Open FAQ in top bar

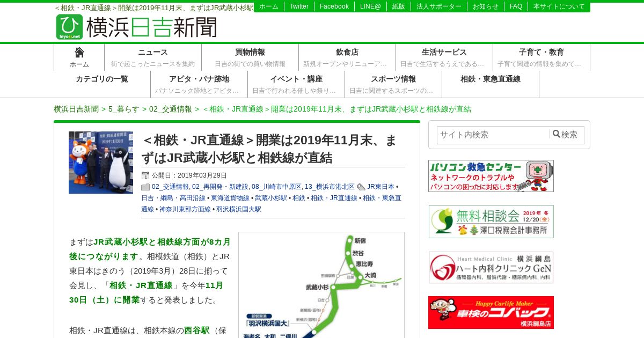pyautogui.click(x=516, y=6)
